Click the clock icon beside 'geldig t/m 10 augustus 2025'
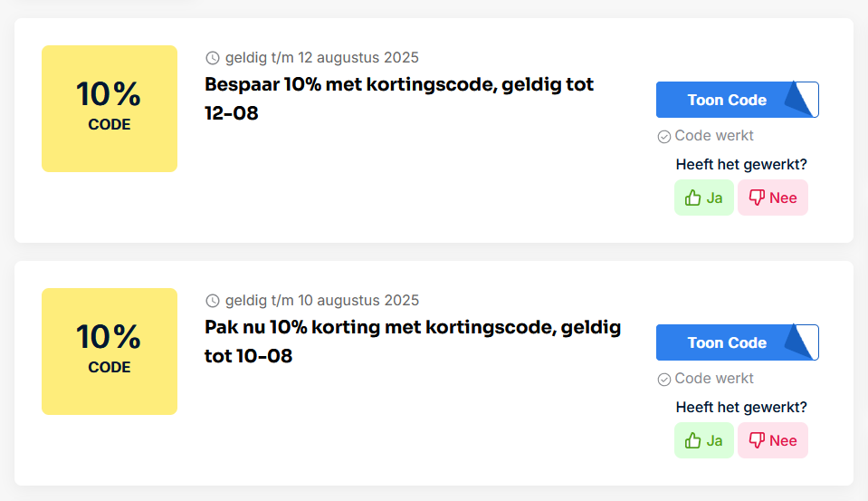 pyautogui.click(x=213, y=301)
